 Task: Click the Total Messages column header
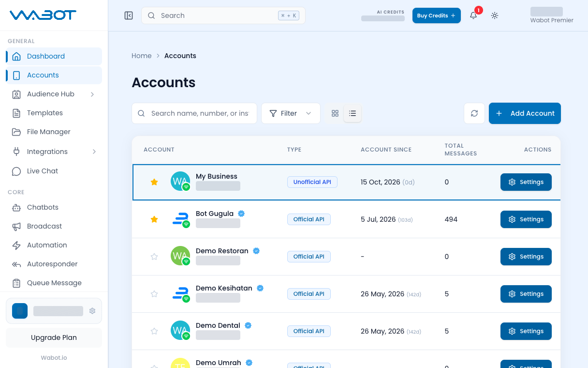[x=461, y=150]
